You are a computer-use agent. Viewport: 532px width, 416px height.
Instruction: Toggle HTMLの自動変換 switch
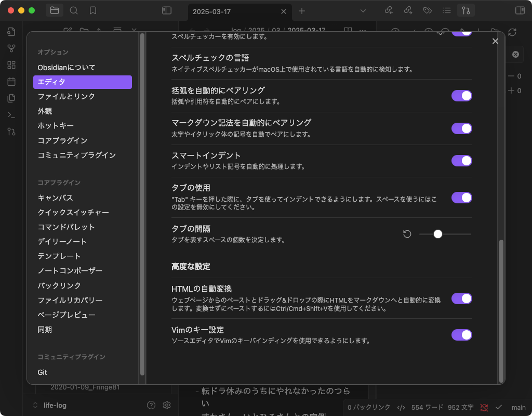pos(461,298)
